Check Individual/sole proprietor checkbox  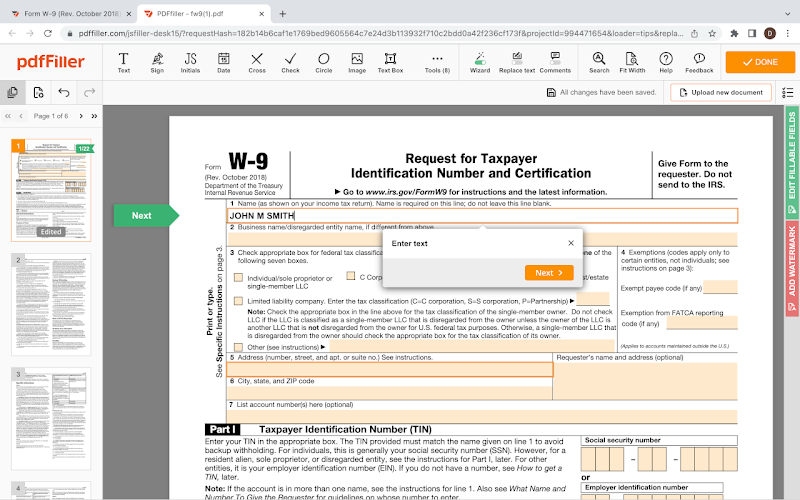click(x=238, y=278)
